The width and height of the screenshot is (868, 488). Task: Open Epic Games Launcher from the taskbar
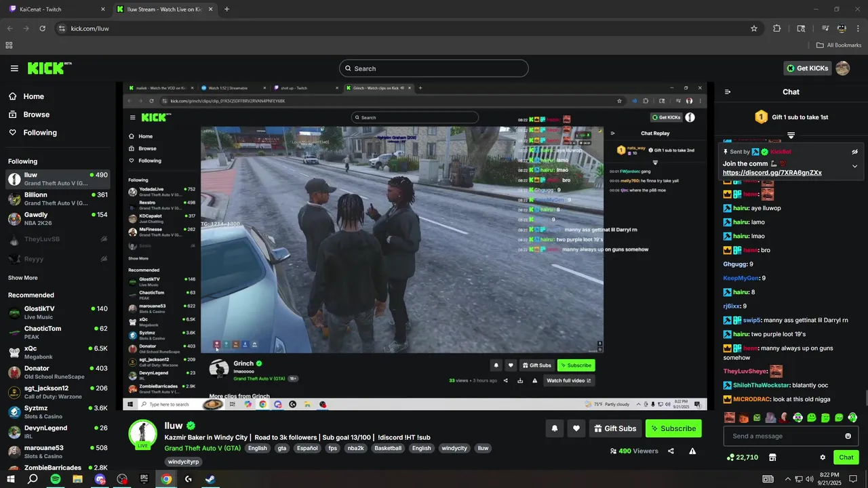pyautogui.click(x=144, y=479)
